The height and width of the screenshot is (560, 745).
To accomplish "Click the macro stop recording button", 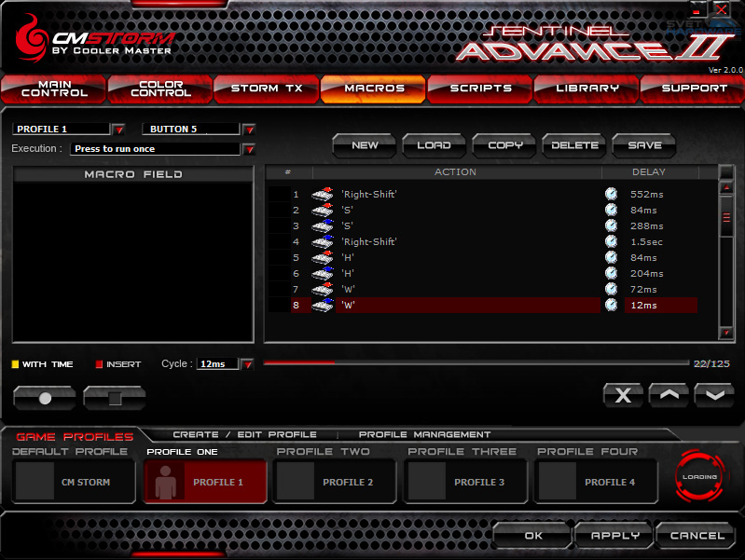I will click(x=115, y=398).
